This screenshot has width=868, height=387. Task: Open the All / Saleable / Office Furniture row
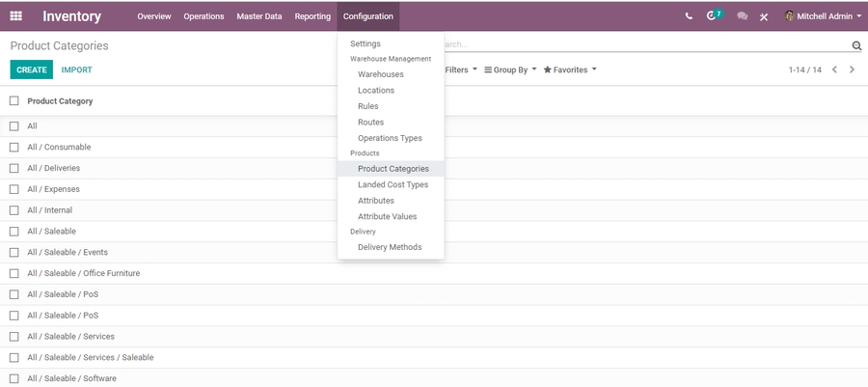click(x=84, y=273)
